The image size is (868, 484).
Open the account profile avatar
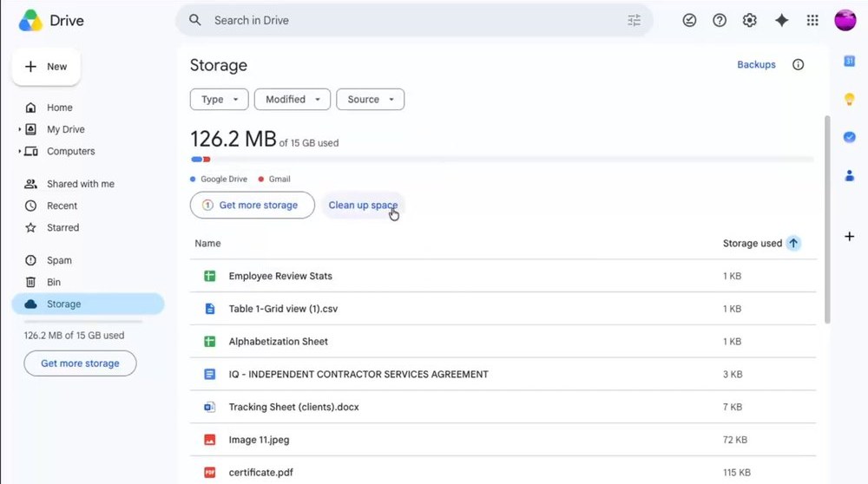(x=845, y=21)
